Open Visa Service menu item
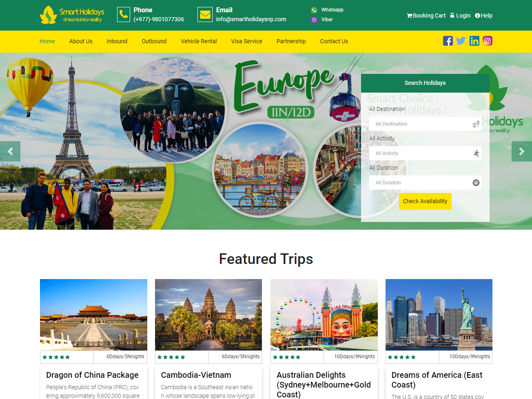Viewport: 532px width, 399px height. point(247,41)
